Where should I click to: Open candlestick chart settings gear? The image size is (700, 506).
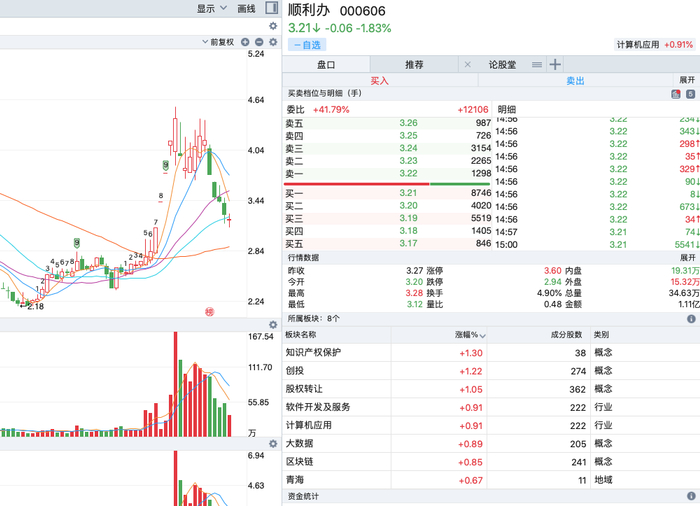click(273, 42)
